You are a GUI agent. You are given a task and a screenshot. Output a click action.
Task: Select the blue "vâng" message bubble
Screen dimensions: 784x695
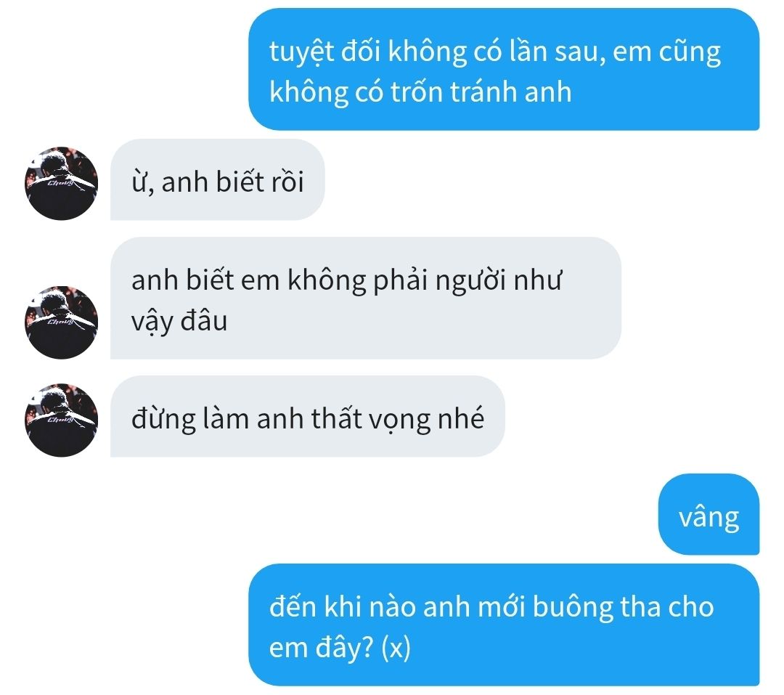tap(709, 514)
